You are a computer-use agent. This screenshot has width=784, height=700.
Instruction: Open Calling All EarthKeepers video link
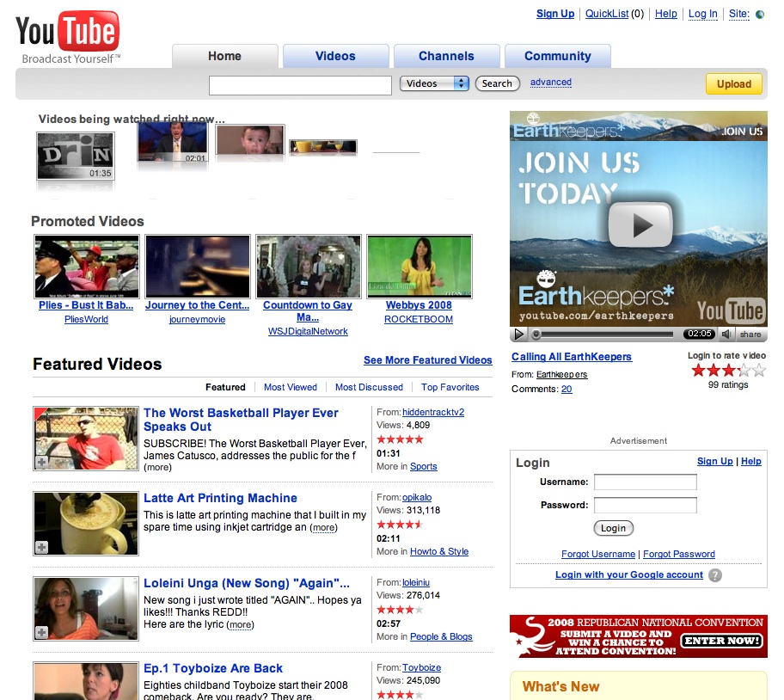click(x=572, y=357)
